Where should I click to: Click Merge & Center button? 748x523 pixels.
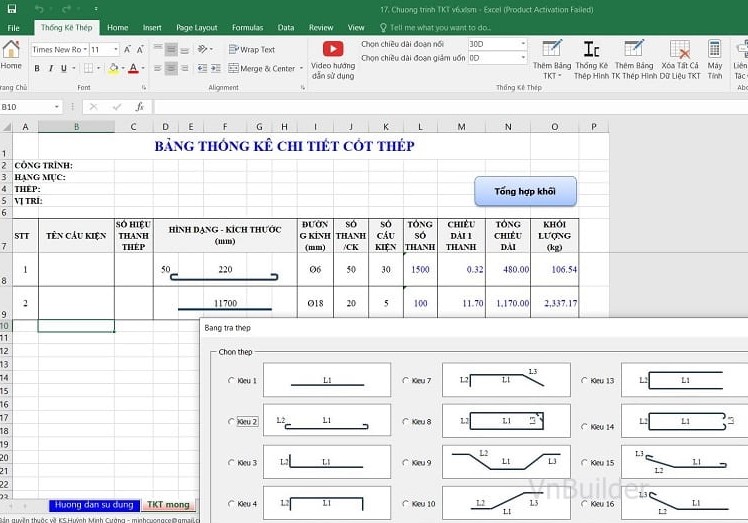coord(262,68)
